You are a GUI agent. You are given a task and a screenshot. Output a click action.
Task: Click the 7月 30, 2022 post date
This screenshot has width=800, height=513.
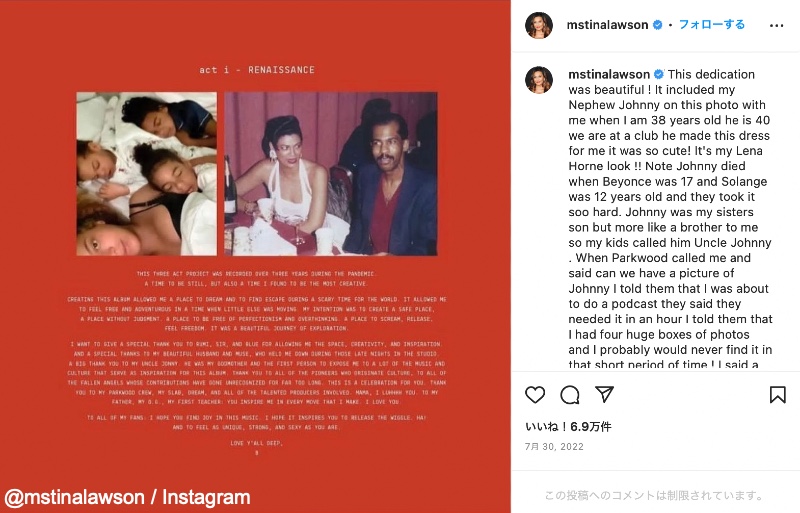coord(554,447)
